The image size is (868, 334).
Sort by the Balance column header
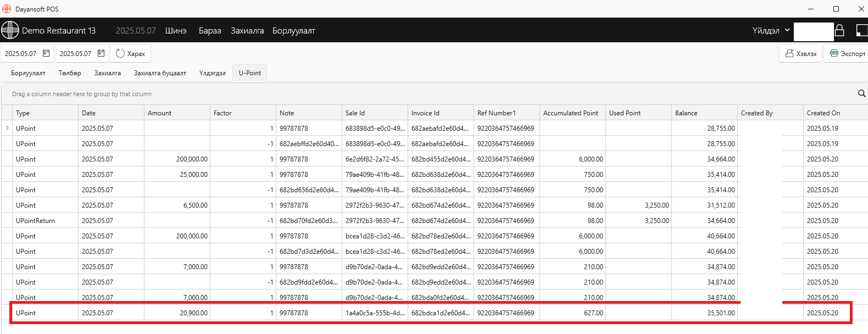point(704,113)
